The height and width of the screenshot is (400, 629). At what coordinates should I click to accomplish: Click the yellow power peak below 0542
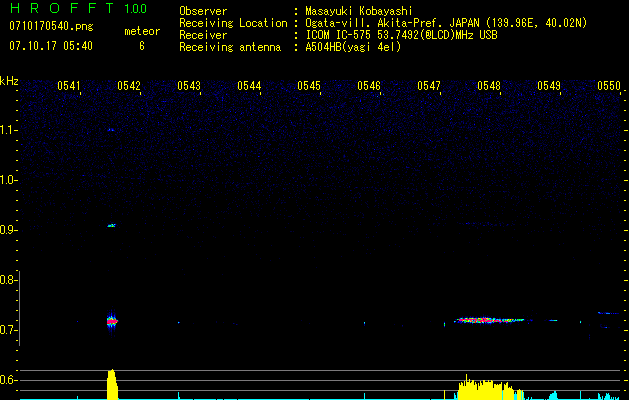(112, 384)
